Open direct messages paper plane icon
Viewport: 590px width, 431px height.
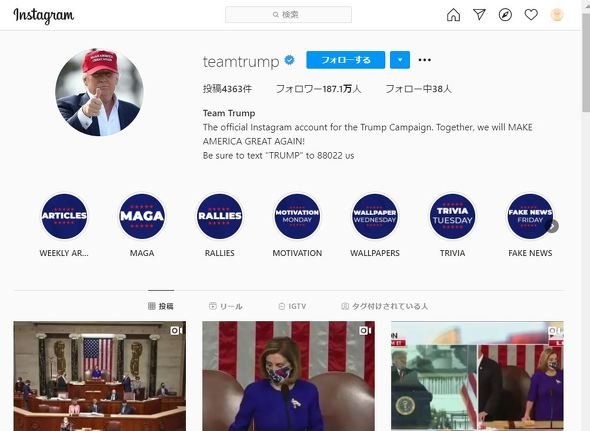pyautogui.click(x=479, y=15)
